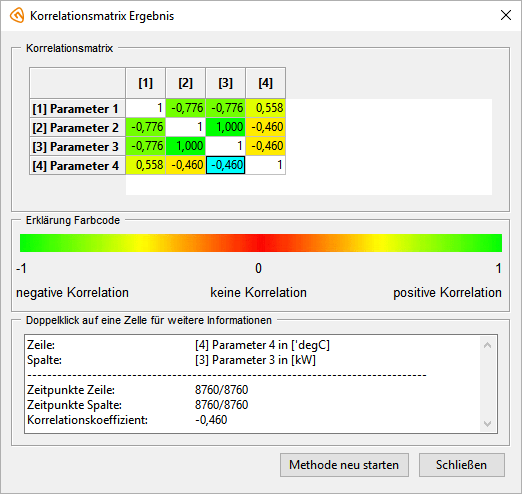
Task: Click column header [4]
Action: (266, 83)
